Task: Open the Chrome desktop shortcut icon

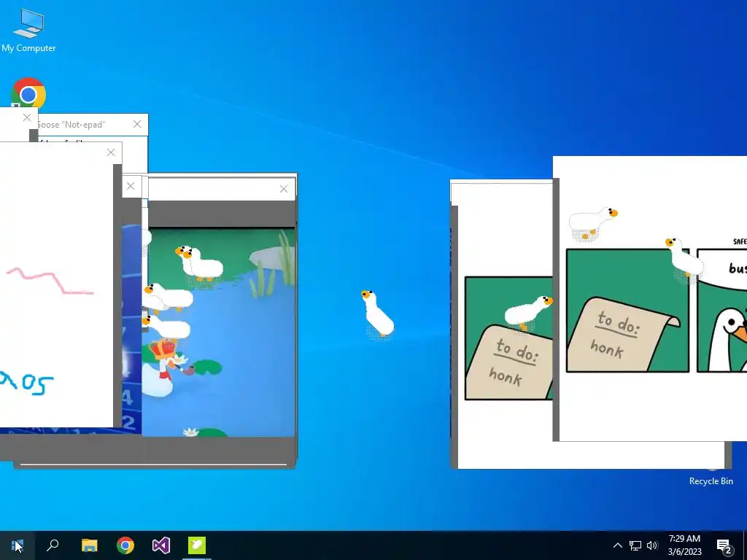Action: [28, 93]
